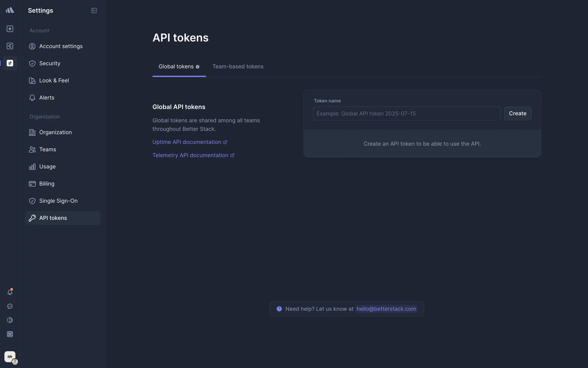This screenshot has height=368, width=588.
Task: Open Single Sign-On settings page
Action: click(58, 201)
